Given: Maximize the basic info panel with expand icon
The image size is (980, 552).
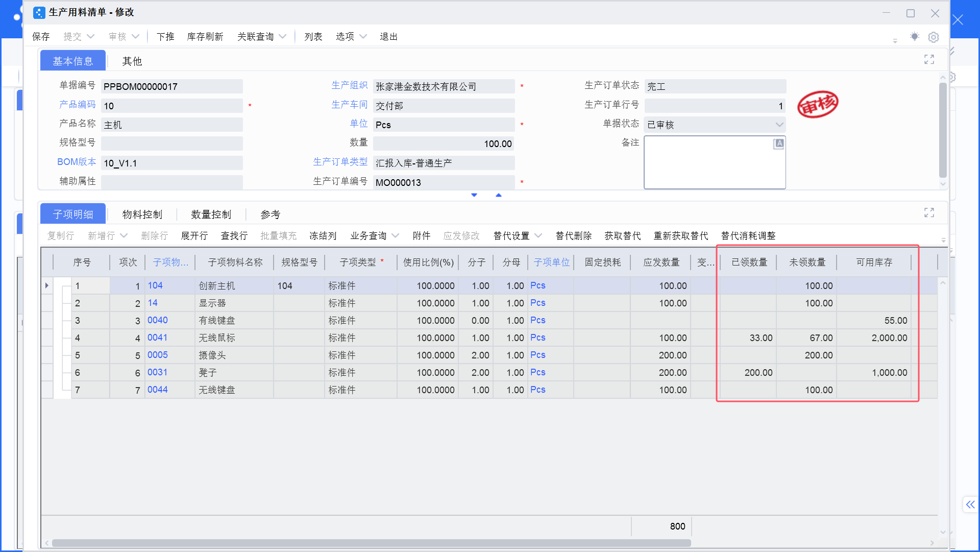Looking at the screenshot, I should [929, 59].
